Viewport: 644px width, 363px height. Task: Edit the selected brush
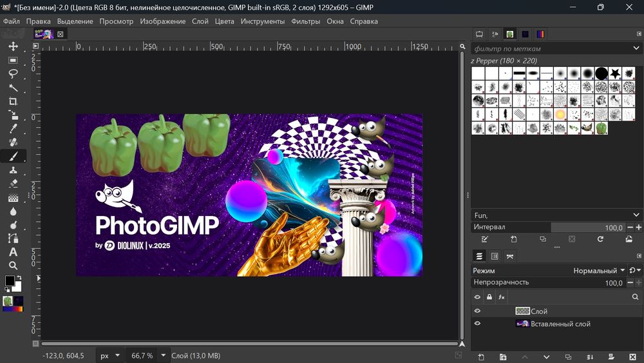point(485,239)
